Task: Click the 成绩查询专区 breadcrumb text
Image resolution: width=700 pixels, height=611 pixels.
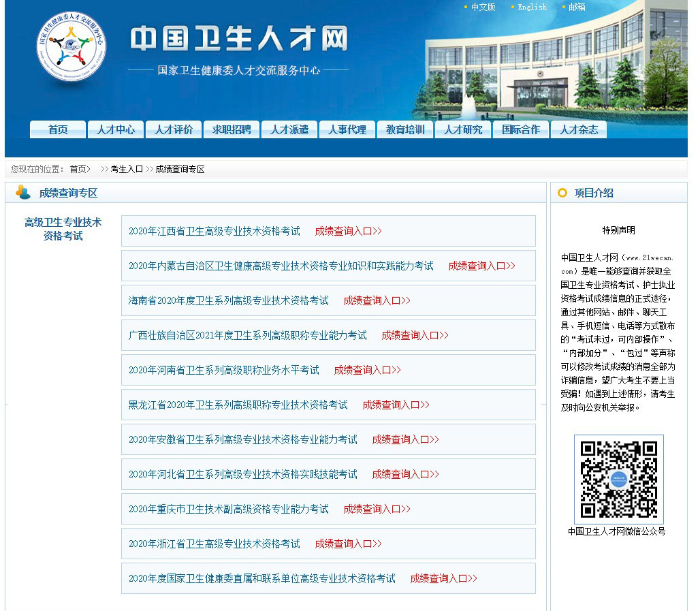Action: tap(180, 169)
